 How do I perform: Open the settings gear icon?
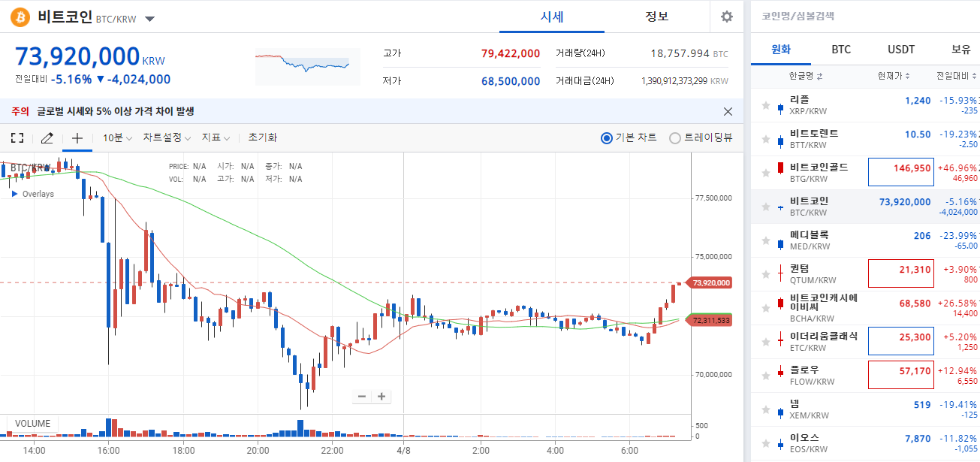(x=726, y=17)
